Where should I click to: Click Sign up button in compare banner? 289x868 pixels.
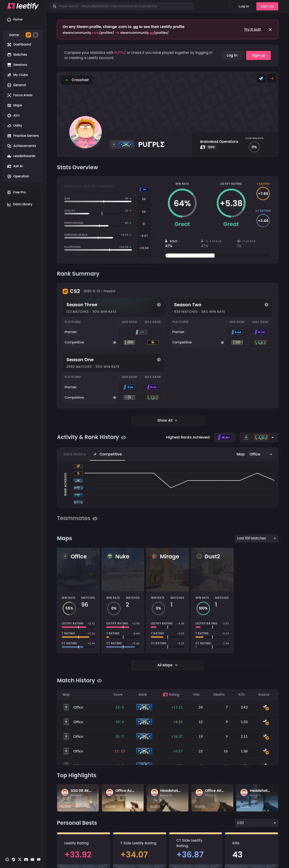point(258,55)
